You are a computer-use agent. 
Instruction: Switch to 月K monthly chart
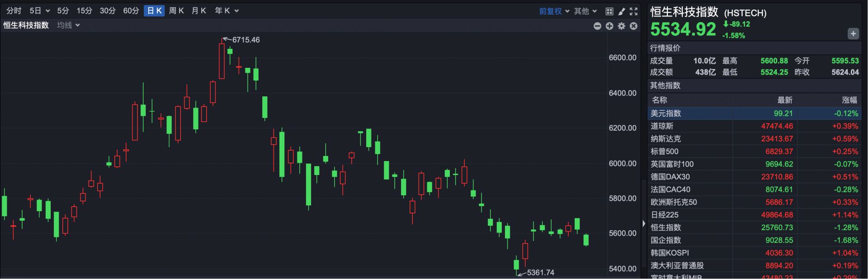[199, 11]
